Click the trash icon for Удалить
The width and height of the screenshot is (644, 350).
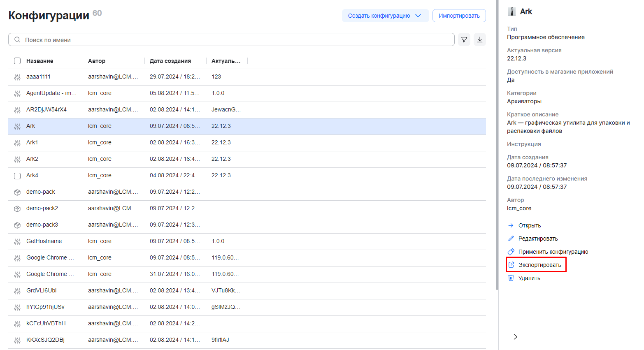click(511, 278)
